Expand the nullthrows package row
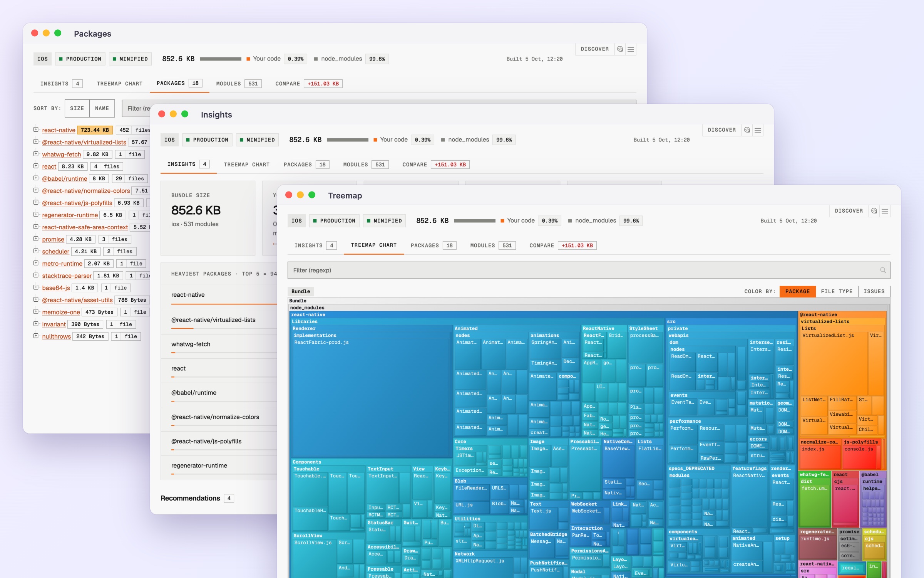Viewport: 924px width, 578px height. pyautogui.click(x=36, y=336)
